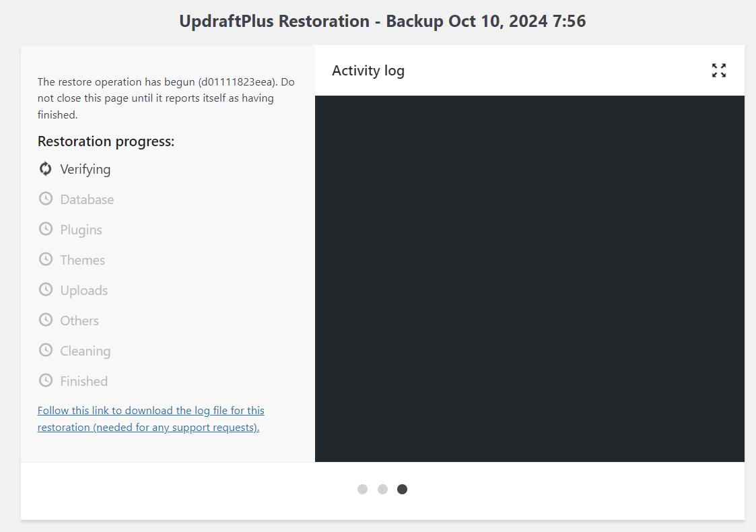Viewport: 756px width, 532px height.
Task: Click the spinning Verifying status icon
Action: click(45, 169)
